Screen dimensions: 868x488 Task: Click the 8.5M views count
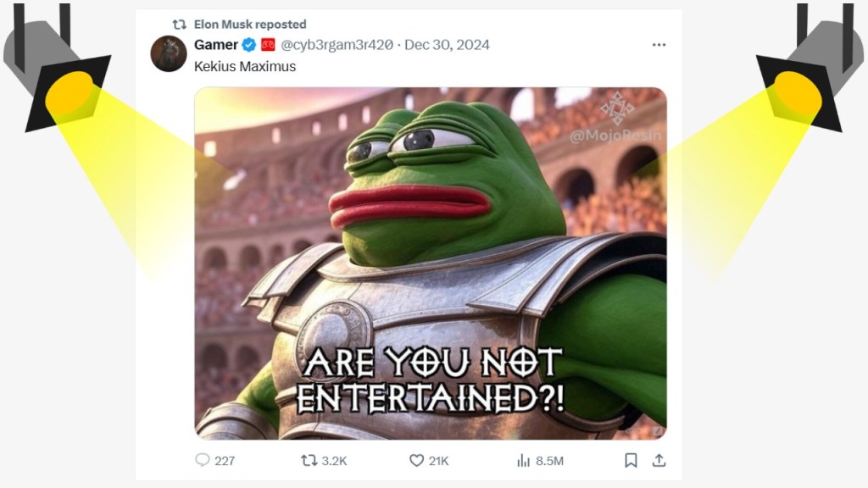(549, 461)
